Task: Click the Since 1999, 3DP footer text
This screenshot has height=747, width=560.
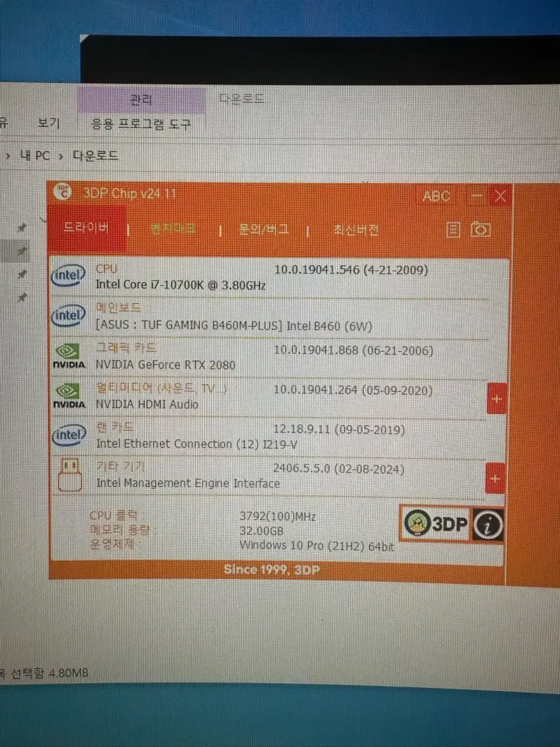Action: click(x=273, y=570)
